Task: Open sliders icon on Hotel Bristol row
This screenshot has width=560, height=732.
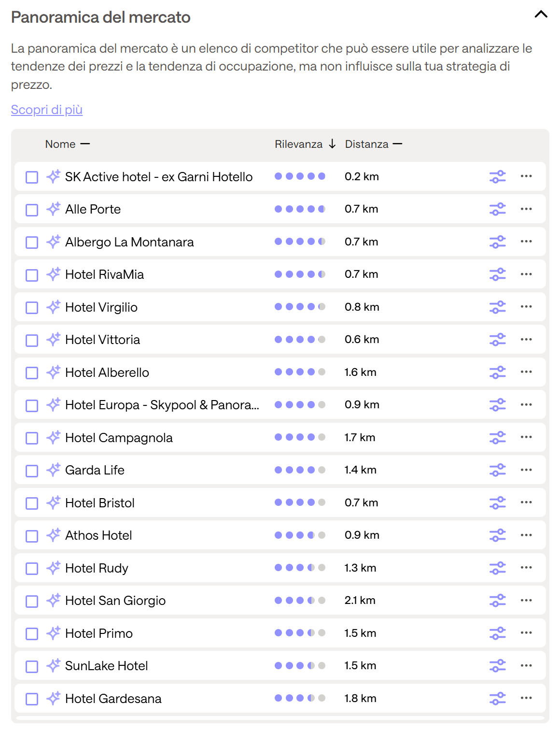Action: (497, 503)
